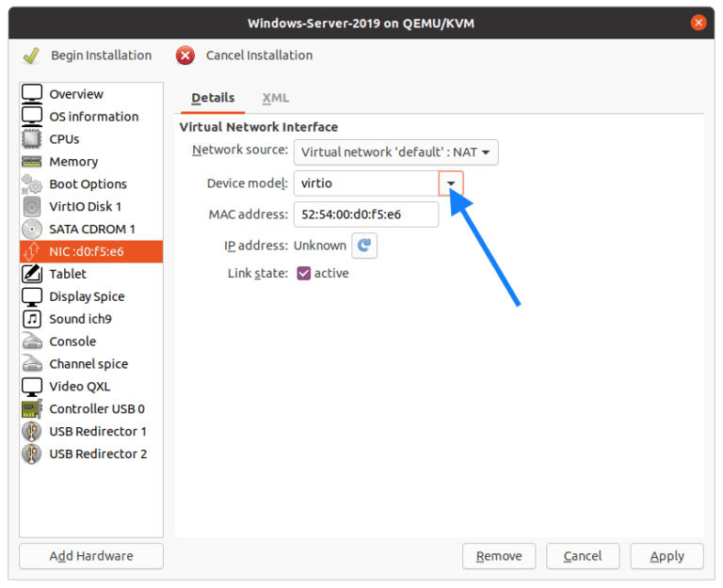Click Cancel Installation label
The width and height of the screenshot is (723, 588).
259,56
